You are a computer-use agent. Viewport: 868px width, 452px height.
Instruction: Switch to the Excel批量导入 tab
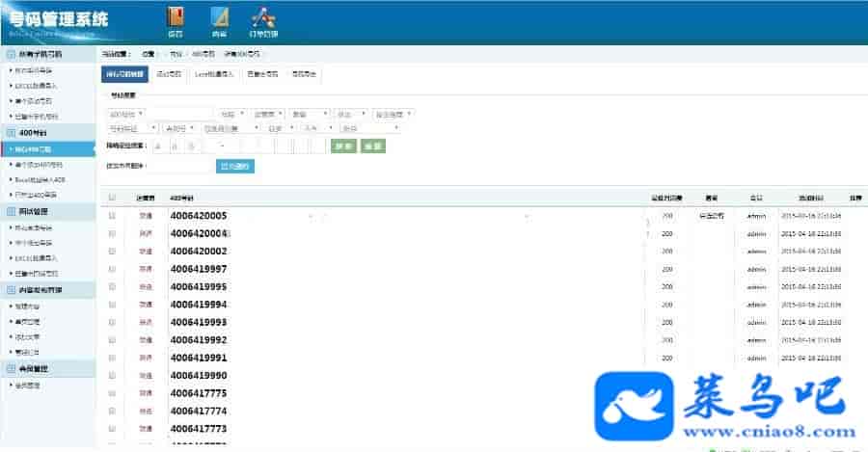[x=214, y=74]
